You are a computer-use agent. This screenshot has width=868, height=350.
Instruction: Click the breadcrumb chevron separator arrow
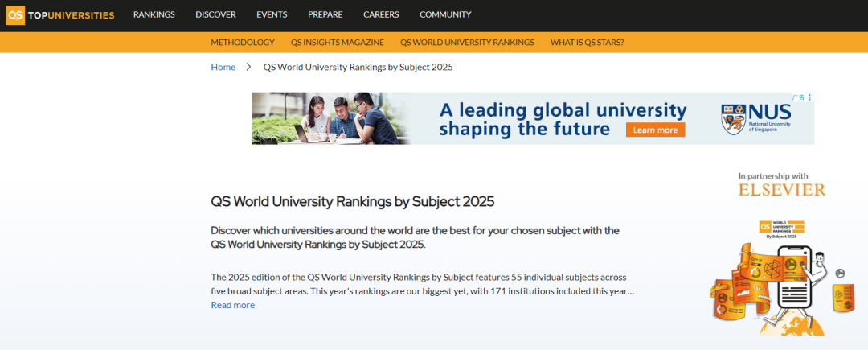pos(249,67)
